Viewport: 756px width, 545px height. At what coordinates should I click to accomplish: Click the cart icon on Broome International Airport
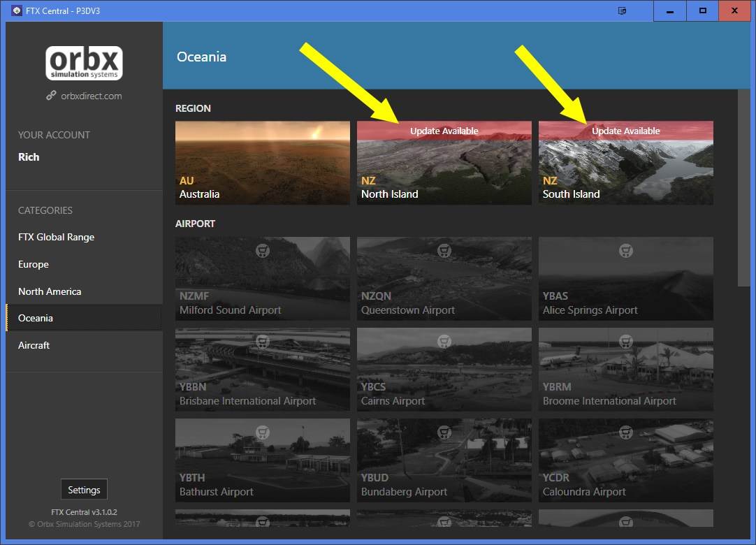click(626, 342)
